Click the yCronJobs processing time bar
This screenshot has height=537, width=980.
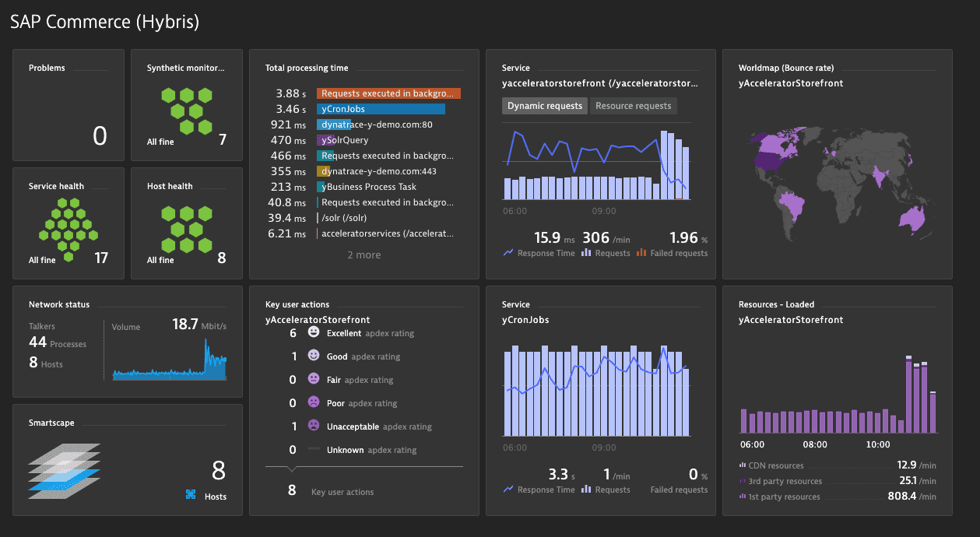381,108
